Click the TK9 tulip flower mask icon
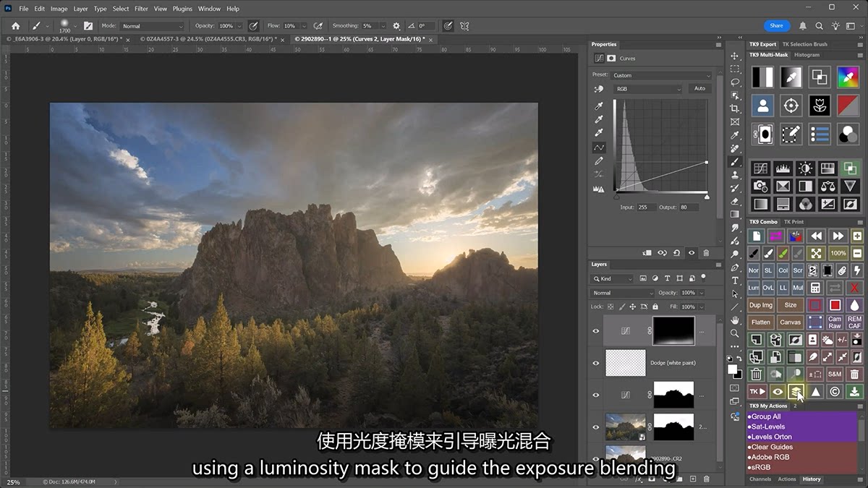Image resolution: width=868 pixels, height=488 pixels. [819, 106]
